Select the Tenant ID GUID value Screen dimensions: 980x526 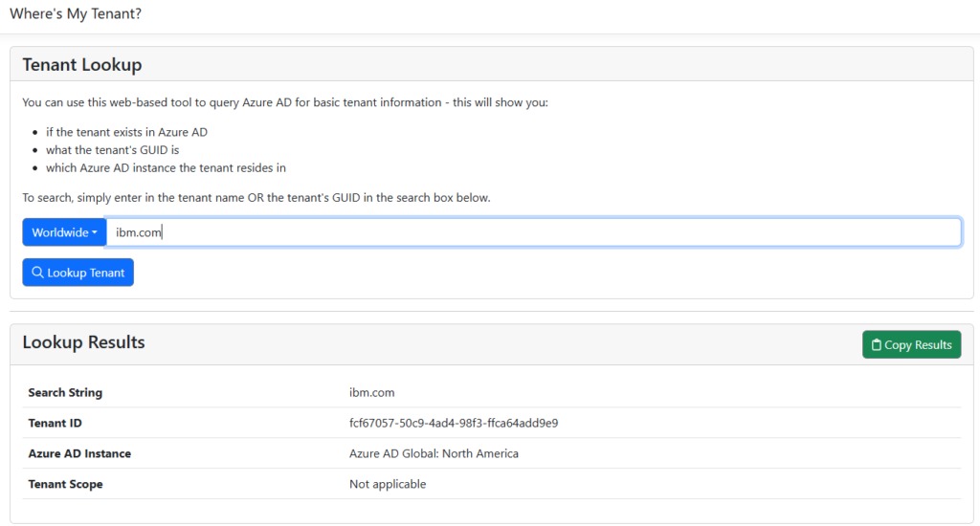(454, 423)
